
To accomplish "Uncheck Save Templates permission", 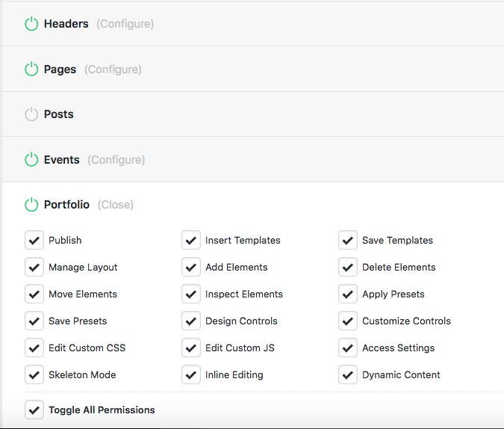I will (348, 240).
